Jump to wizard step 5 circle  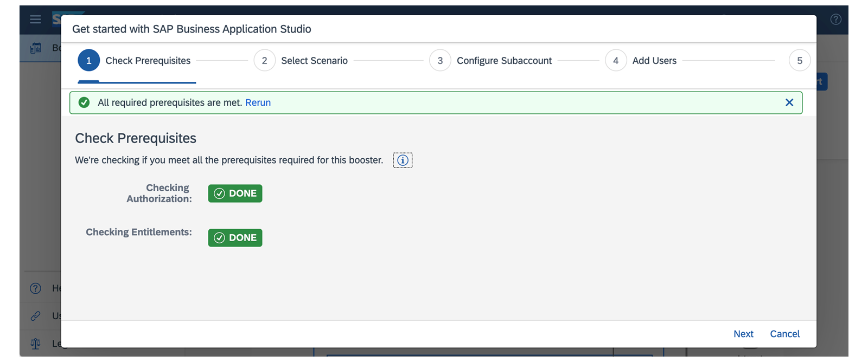click(800, 61)
